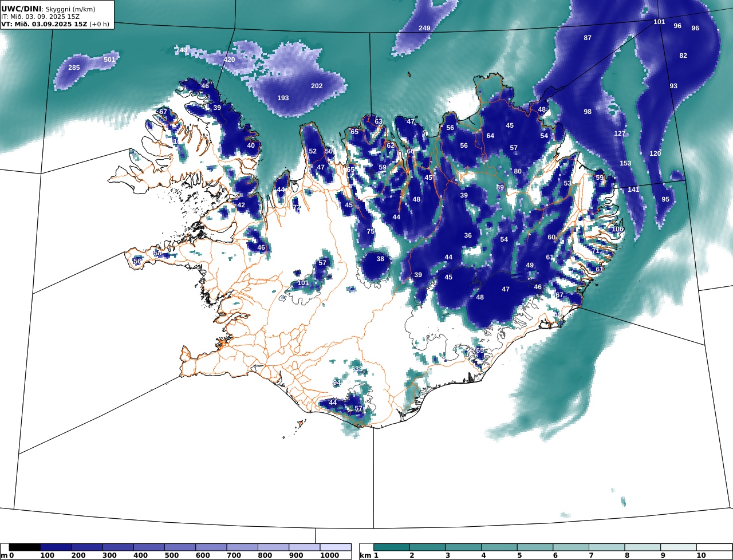Click the 'UWC/DINI: Skyggni (m/km)' title text
This screenshot has height=560, width=733.
coord(49,9)
